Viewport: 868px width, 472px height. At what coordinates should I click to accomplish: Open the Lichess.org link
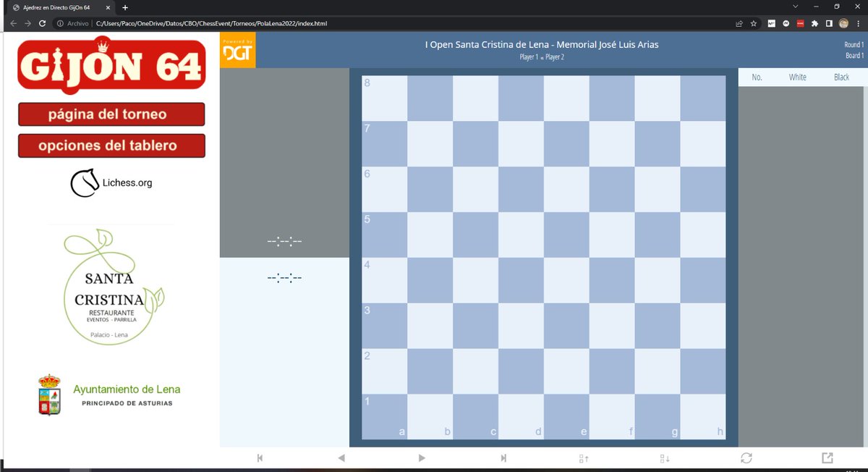pyautogui.click(x=111, y=183)
